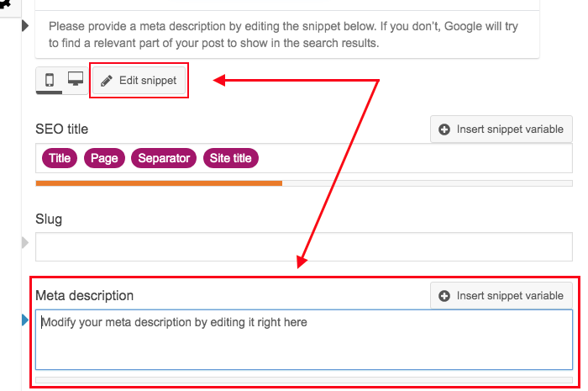Click gray triangle marker beside Slug field
Viewport: 588px width, 391px height.
(x=25, y=244)
